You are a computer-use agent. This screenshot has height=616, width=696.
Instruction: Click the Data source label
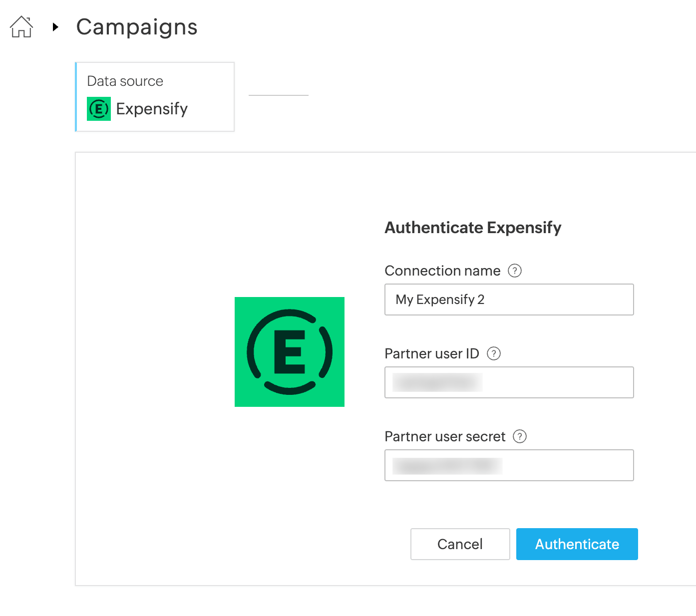[x=125, y=81]
